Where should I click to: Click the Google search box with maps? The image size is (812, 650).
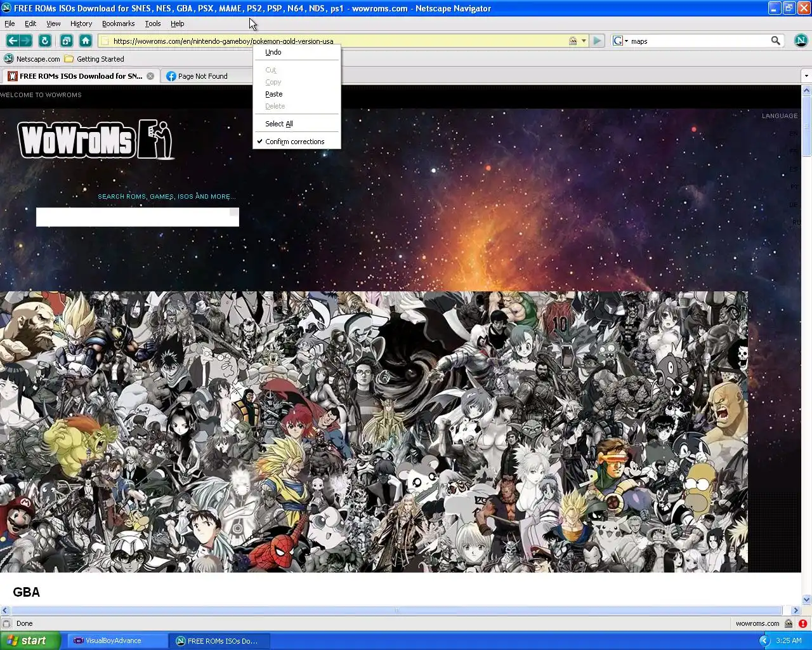coord(698,41)
